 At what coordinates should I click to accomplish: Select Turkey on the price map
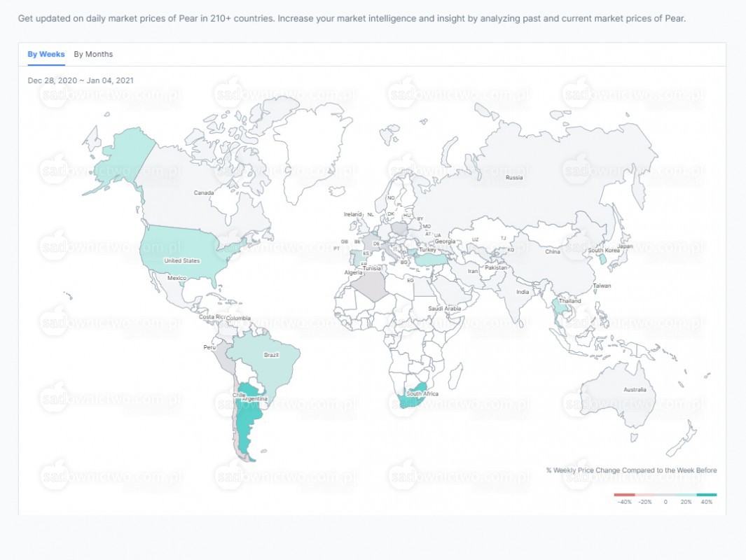click(430, 258)
